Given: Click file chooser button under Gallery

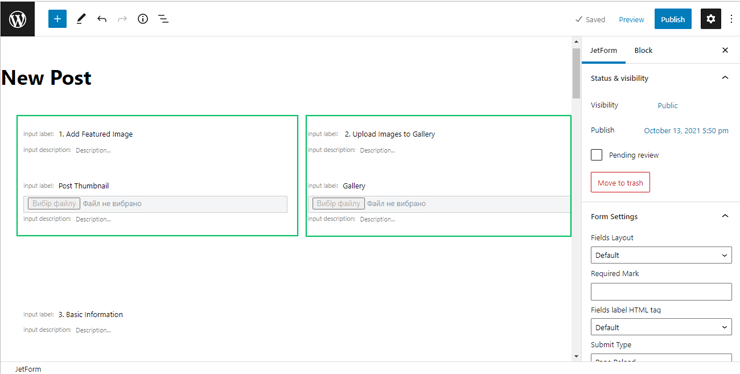Looking at the screenshot, I should [x=338, y=204].
